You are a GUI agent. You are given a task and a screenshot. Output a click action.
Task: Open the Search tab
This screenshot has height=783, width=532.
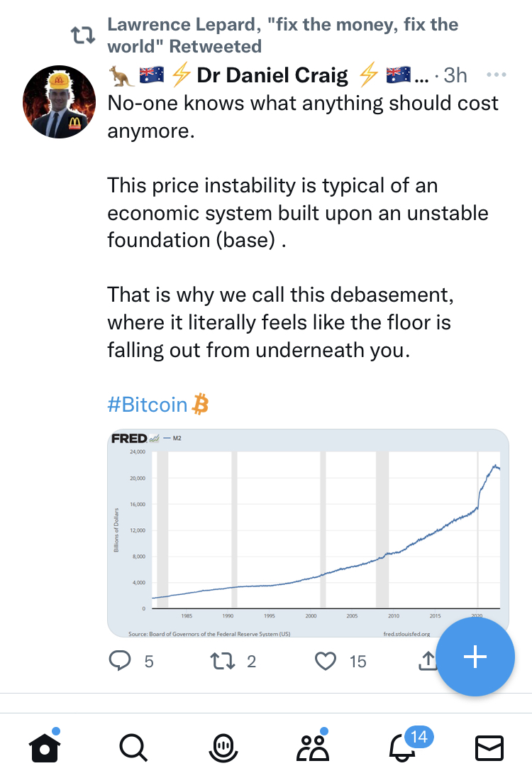[x=133, y=748]
